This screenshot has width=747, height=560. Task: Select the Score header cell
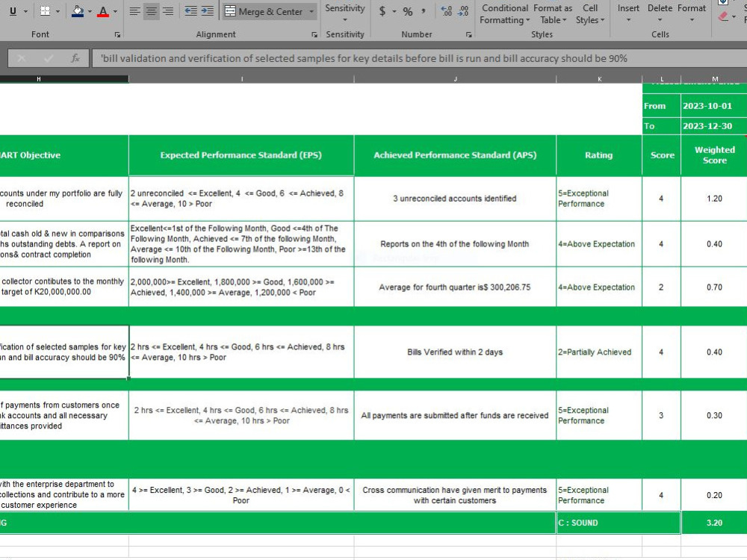[x=662, y=155]
